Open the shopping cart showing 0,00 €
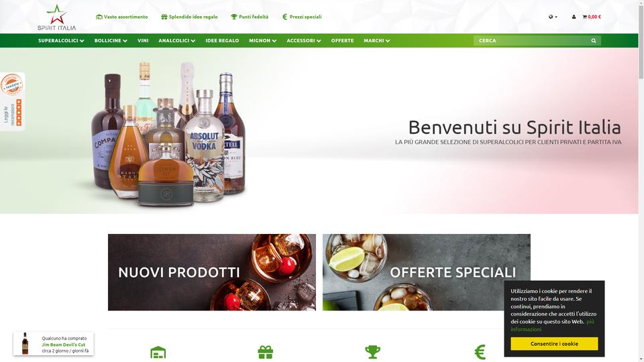This screenshot has height=362, width=644. tap(592, 17)
